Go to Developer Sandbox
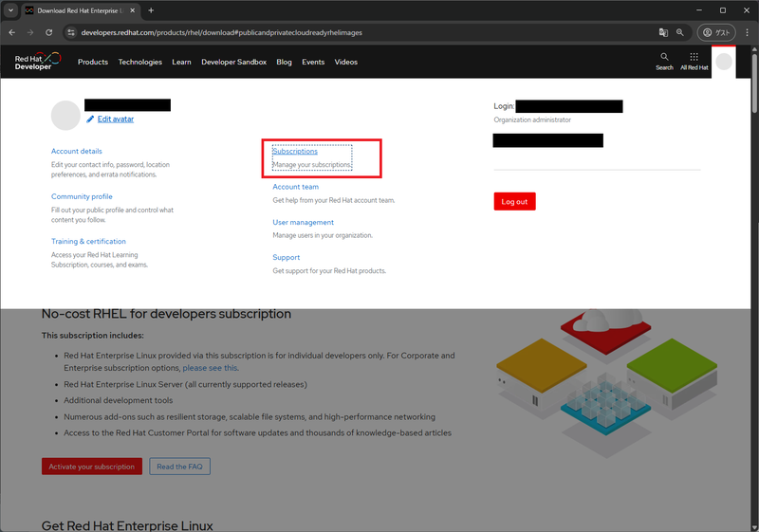759x532 pixels. pos(233,62)
